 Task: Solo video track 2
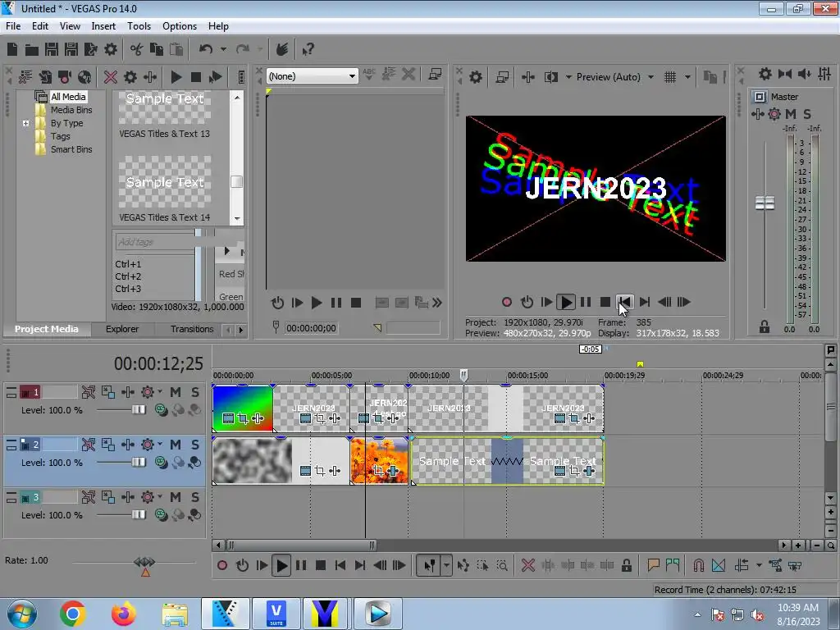coord(195,445)
